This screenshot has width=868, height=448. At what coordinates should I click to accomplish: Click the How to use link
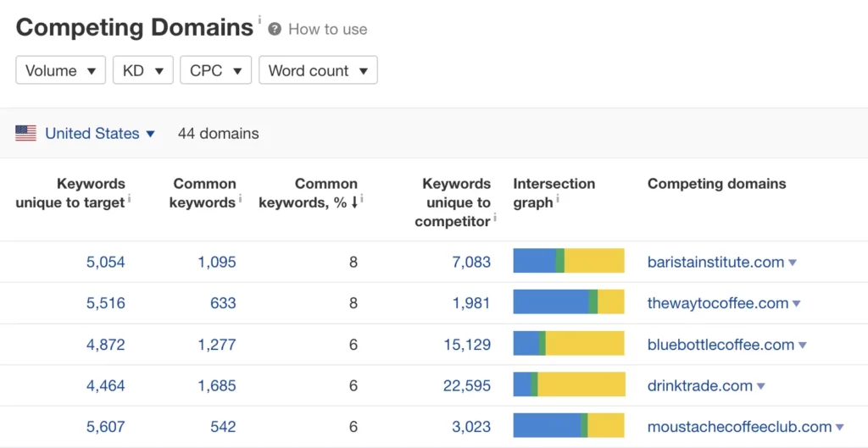coord(328,29)
